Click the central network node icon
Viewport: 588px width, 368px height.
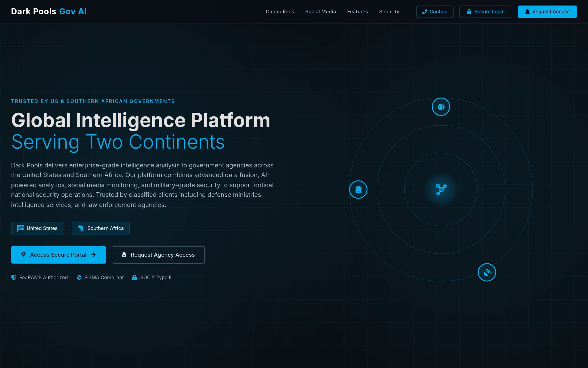coord(441,190)
